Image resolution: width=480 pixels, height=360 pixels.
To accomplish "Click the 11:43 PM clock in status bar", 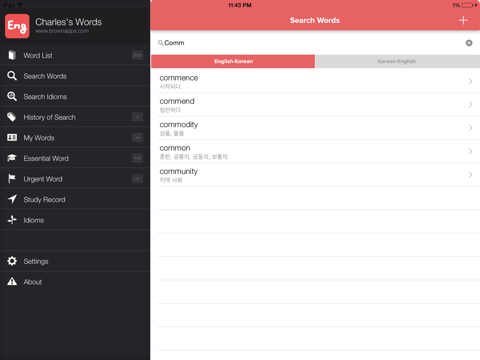I will click(240, 5).
